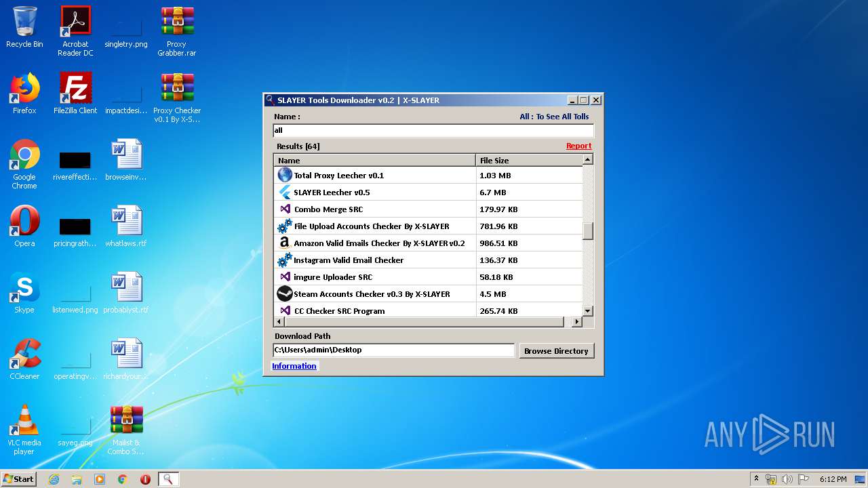Select the 136.37 KB file size cell

(x=530, y=260)
